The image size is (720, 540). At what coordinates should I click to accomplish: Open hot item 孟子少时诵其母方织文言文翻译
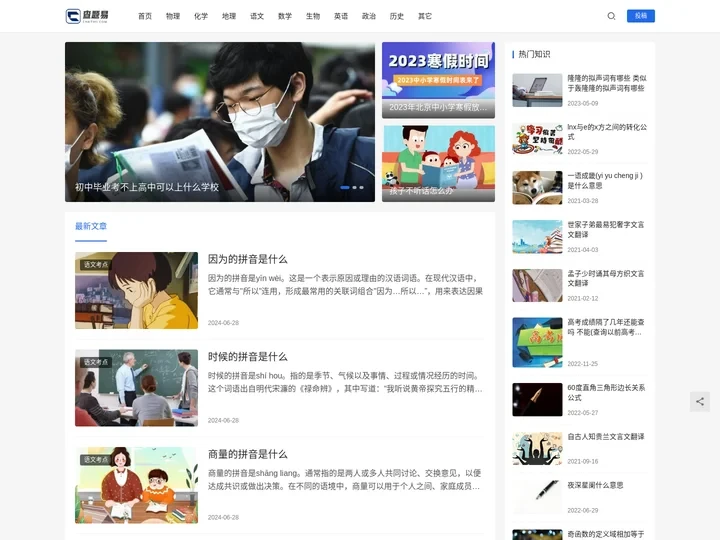pyautogui.click(x=606, y=278)
